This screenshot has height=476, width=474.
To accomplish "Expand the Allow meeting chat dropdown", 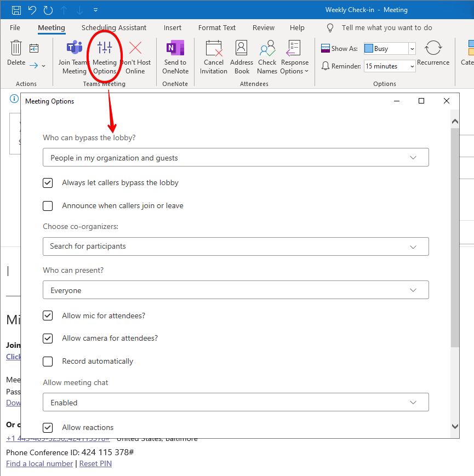I will click(x=236, y=403).
